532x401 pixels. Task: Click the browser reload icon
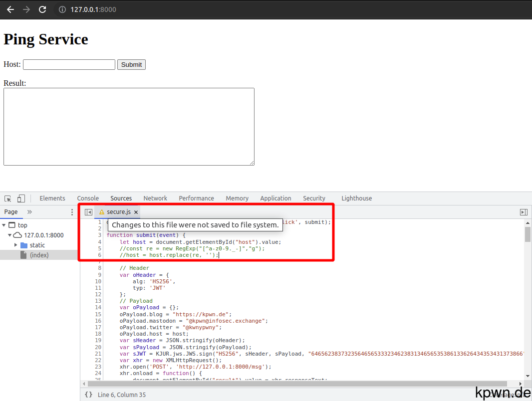(x=42, y=9)
